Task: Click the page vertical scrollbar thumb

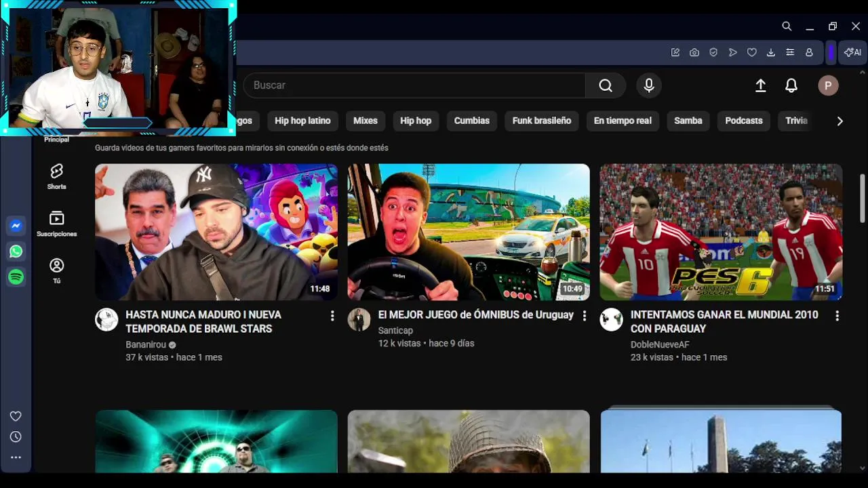Action: 863,198
